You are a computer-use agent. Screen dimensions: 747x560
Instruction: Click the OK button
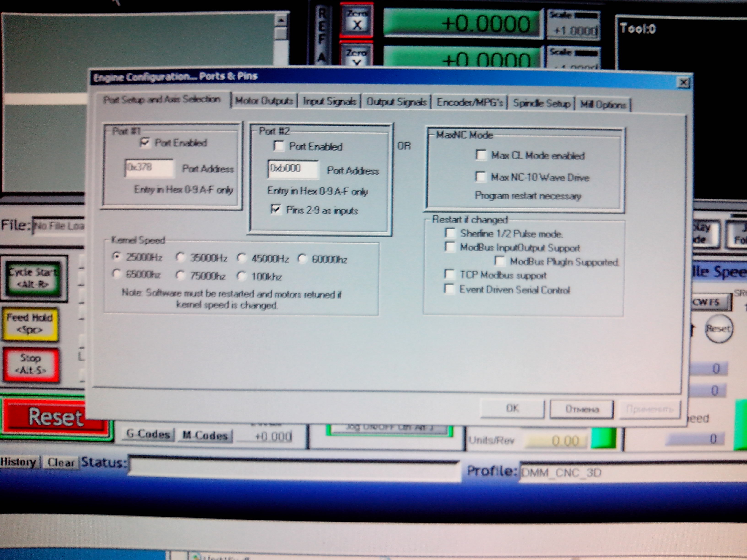click(512, 408)
